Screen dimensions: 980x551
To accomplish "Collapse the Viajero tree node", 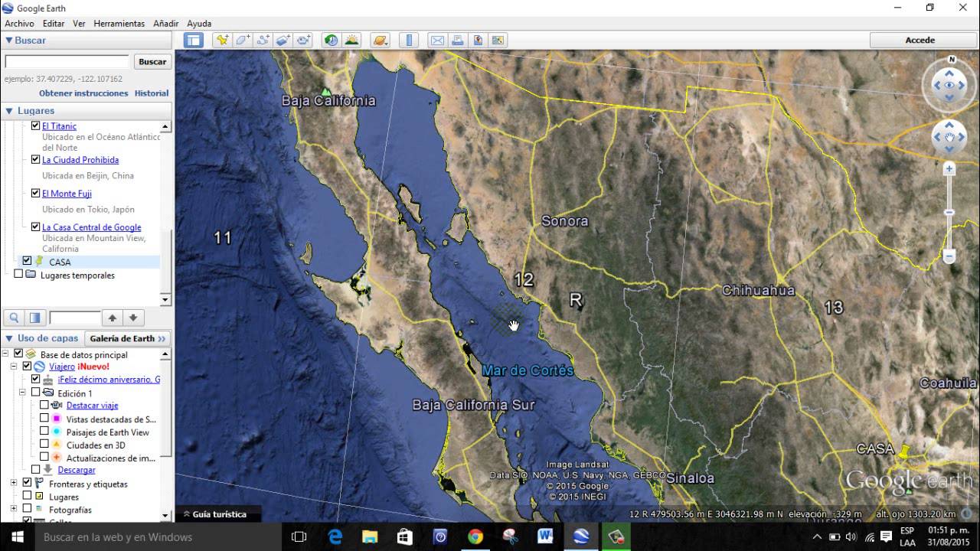I will pos(14,367).
